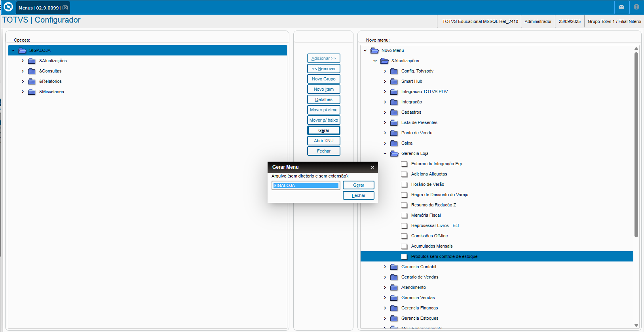Expand the Integração node
This screenshot has width=644, height=332.
click(385, 102)
